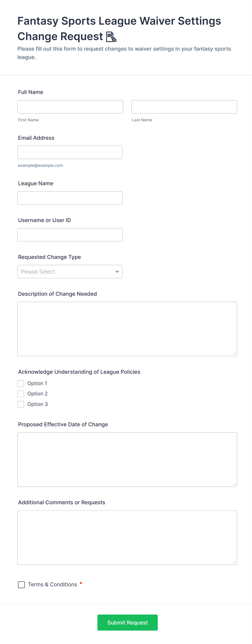Click the First Name input field
The height and width of the screenshot is (644, 252).
coord(70,107)
